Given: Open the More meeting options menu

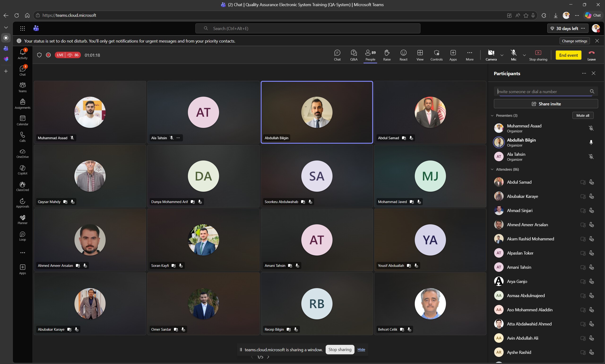Looking at the screenshot, I should (470, 55).
